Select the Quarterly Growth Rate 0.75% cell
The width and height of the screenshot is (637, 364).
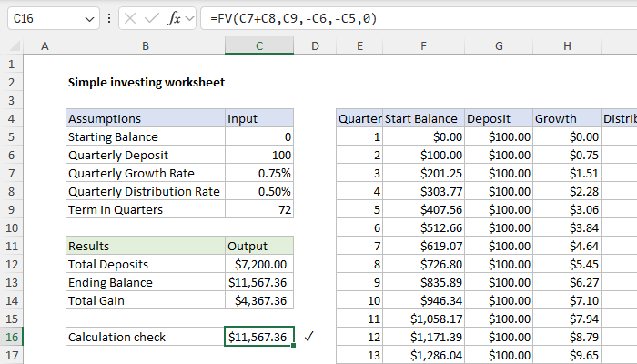tap(259, 173)
